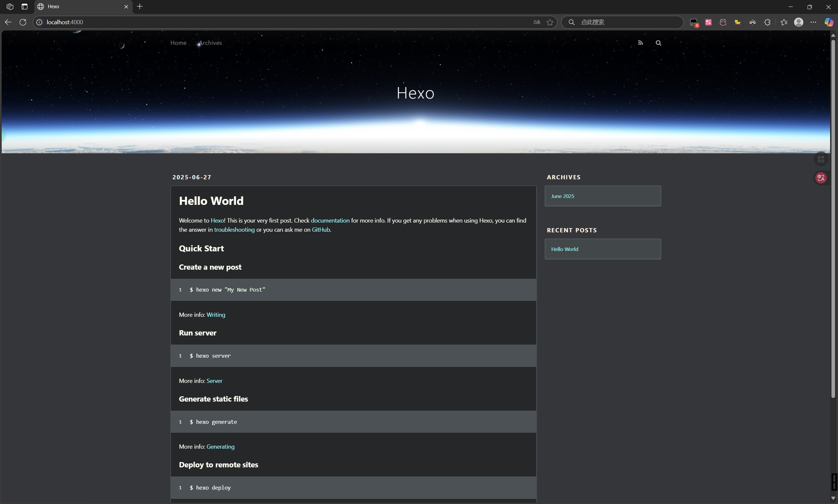Open June 2025 archive link

point(562,196)
